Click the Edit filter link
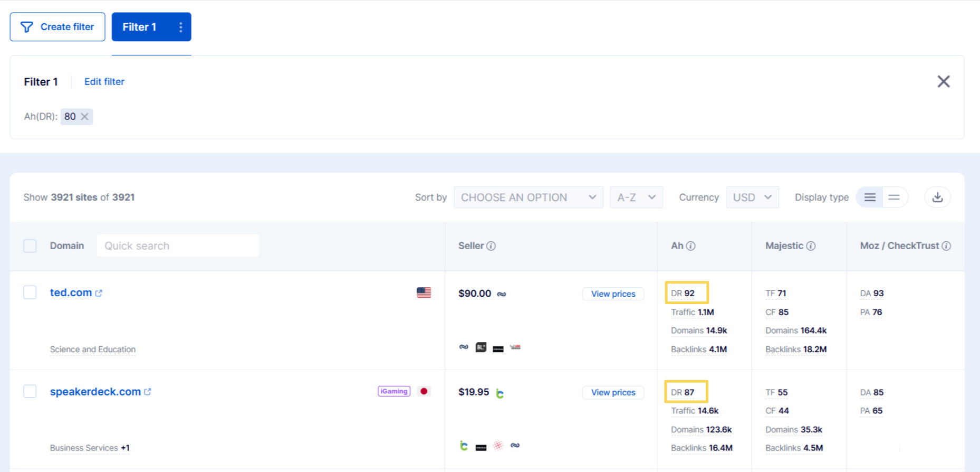The image size is (980, 472). coord(104,82)
